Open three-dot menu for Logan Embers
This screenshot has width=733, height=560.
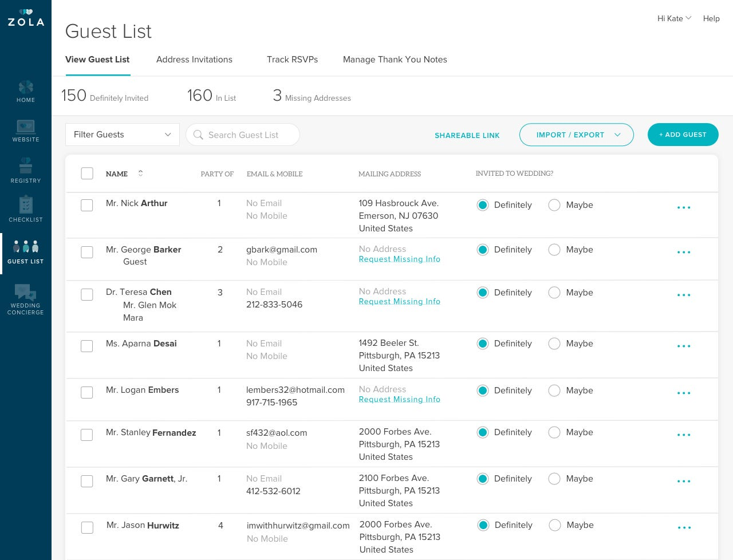click(x=684, y=393)
